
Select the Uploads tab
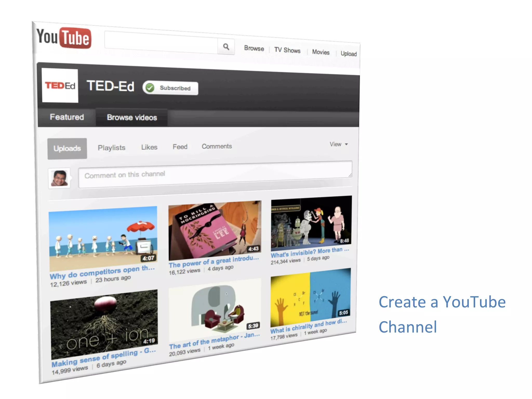coord(67,148)
